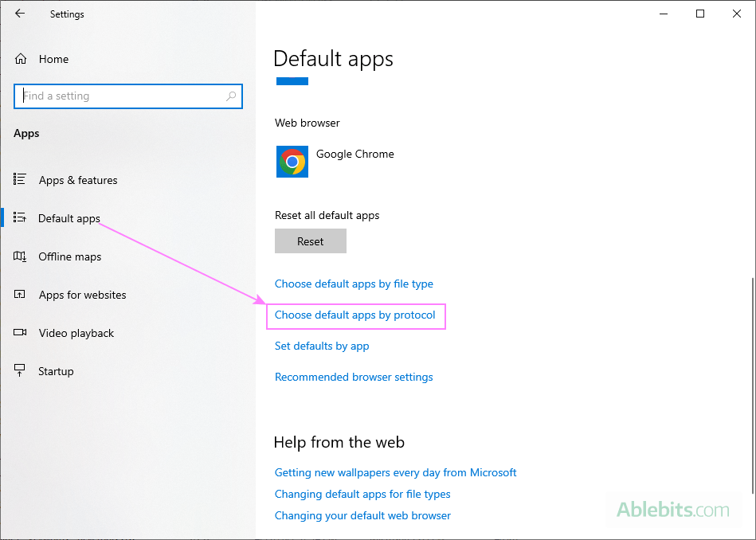The image size is (756, 540).
Task: Click the Settings window title text
Action: coord(67,14)
